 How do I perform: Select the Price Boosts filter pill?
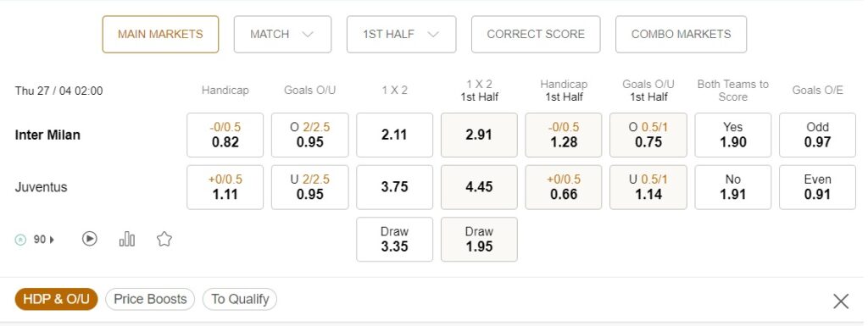point(150,299)
